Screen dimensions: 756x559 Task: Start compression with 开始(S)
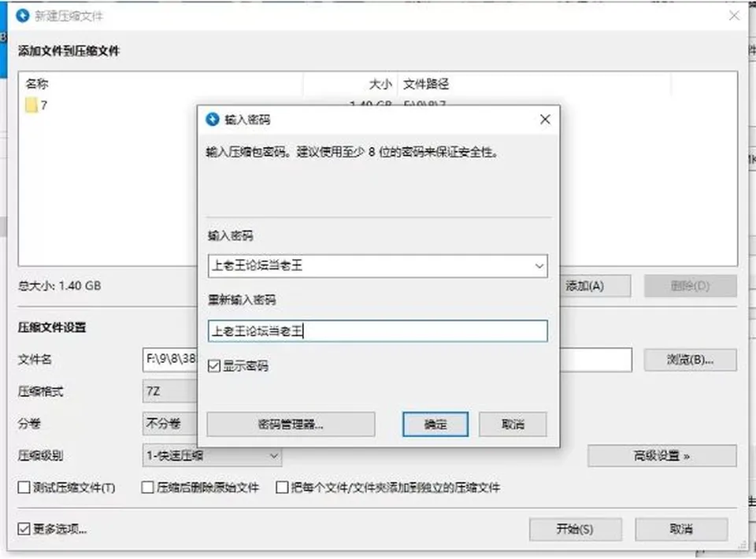575,529
